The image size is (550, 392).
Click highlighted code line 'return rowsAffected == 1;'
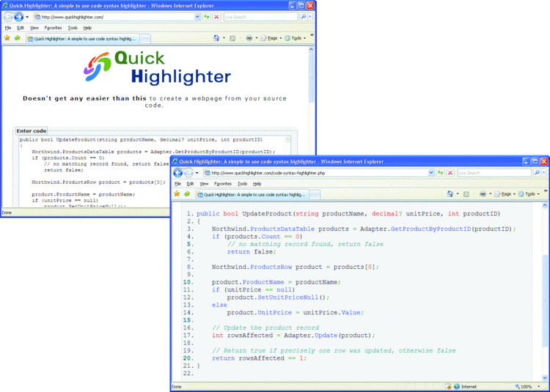pyautogui.click(x=259, y=358)
